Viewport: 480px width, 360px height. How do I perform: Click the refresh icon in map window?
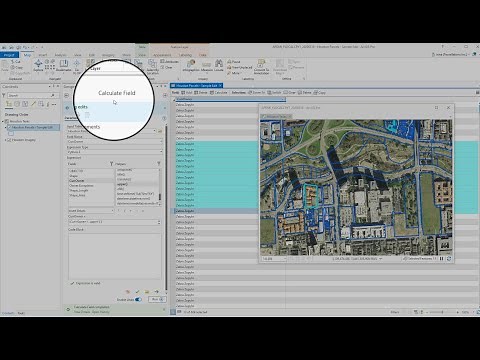click(449, 258)
